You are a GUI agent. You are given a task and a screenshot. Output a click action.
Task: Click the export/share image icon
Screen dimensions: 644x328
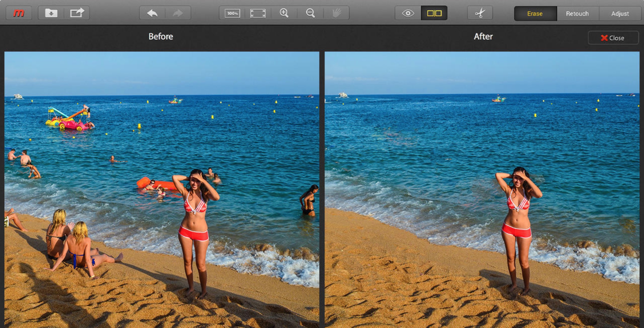pyautogui.click(x=77, y=13)
